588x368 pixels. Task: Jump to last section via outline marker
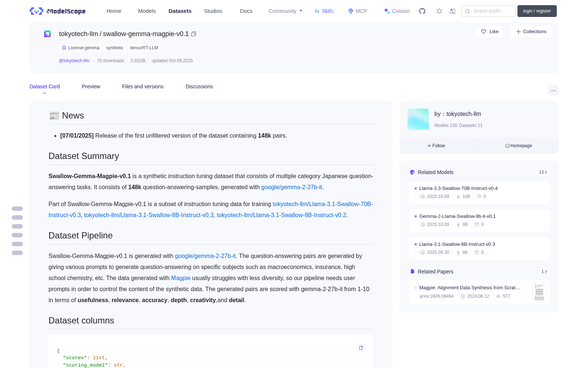[x=17, y=253]
